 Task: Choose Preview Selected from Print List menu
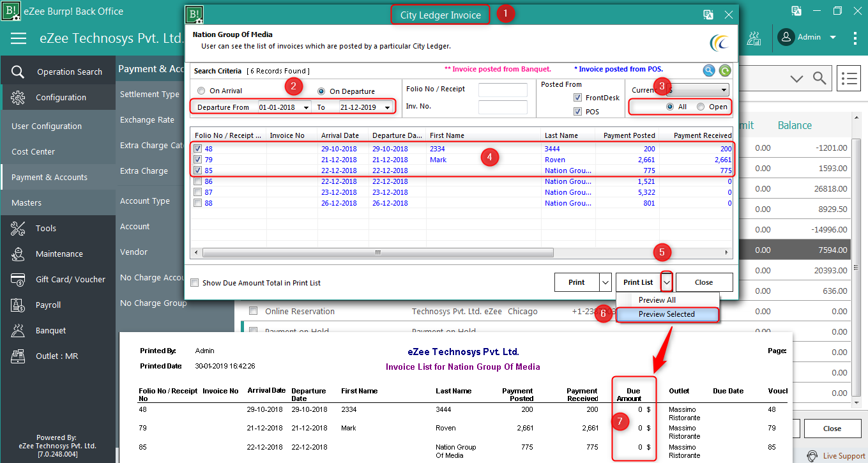click(x=667, y=314)
